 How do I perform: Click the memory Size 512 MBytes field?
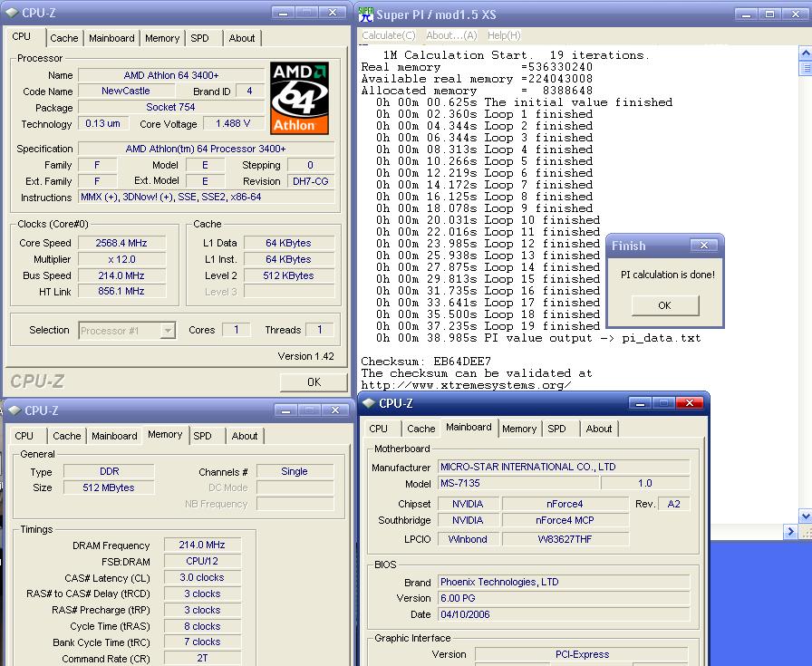coord(109,487)
